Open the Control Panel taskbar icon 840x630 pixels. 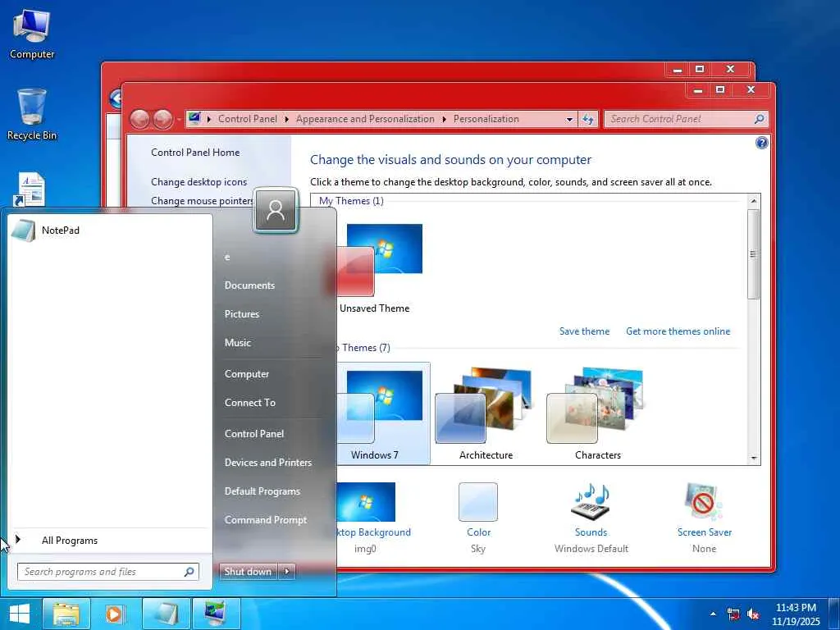(x=216, y=614)
